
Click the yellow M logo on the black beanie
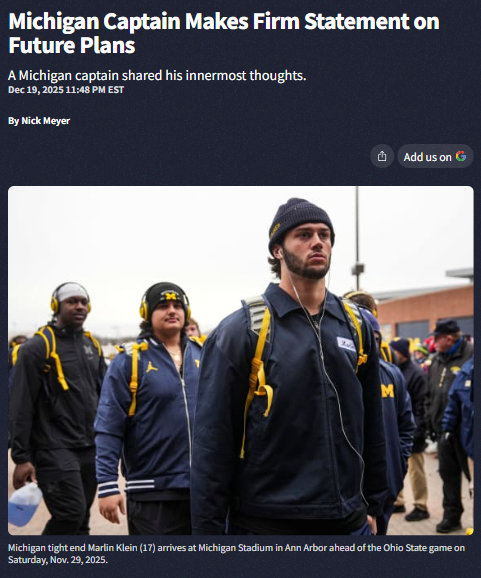(x=170, y=296)
